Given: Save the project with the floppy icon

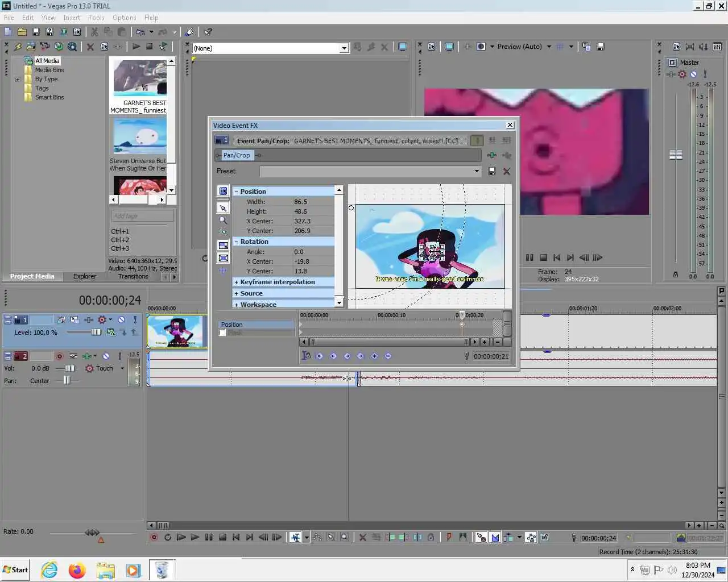Looking at the screenshot, I should click(x=35, y=32).
